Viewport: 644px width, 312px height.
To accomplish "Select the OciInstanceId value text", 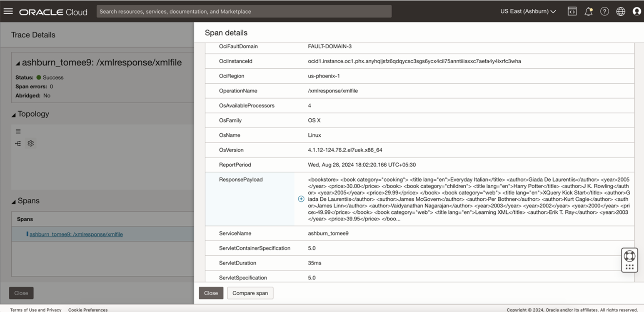I will (x=414, y=61).
